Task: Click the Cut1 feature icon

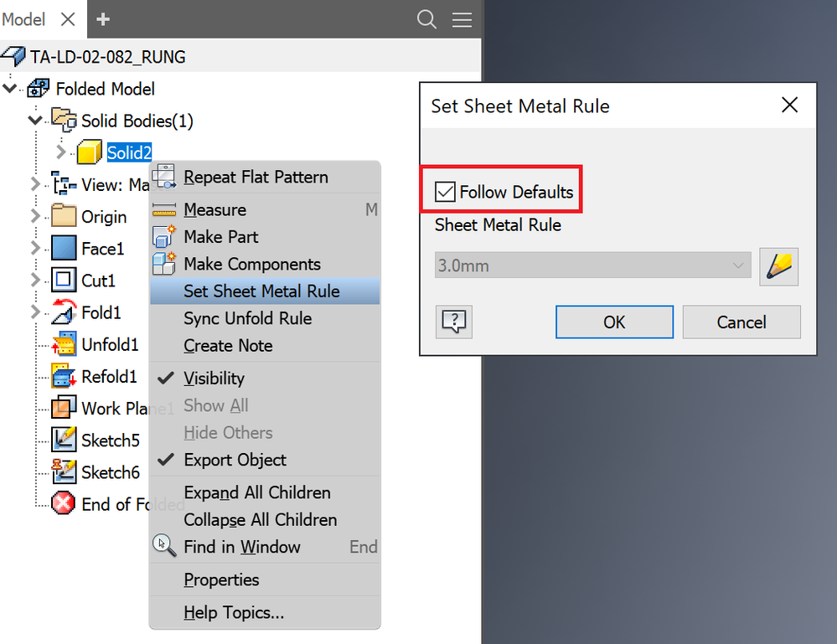Action: click(x=64, y=280)
